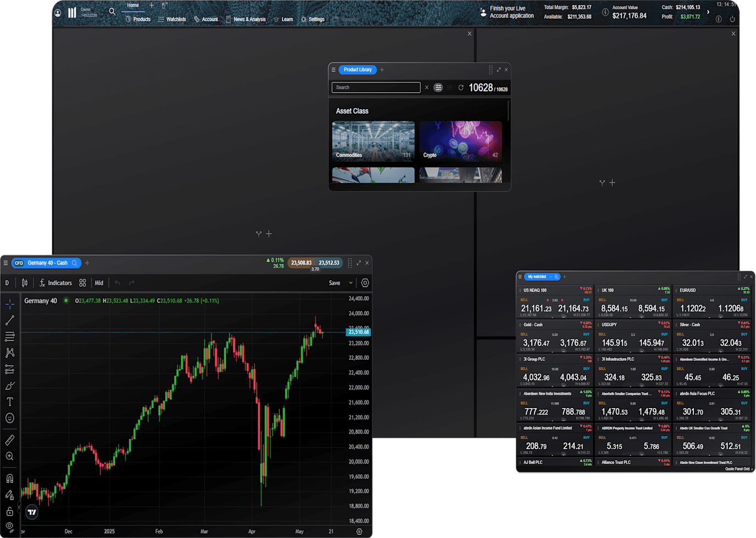Open the D timeframe interval selector
Image resolution: width=756 pixels, height=538 pixels.
tap(7, 283)
